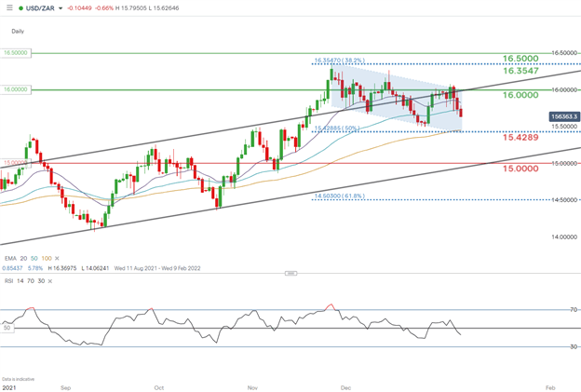Click the green 16.5000 annotation text

click(520, 59)
